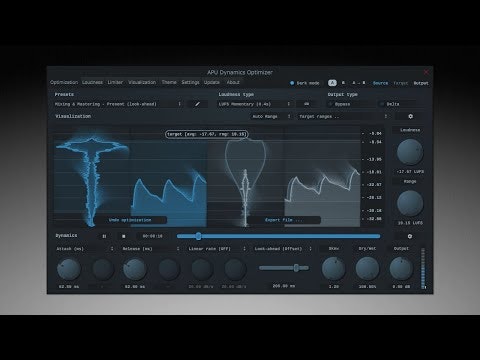Pause playback with the pause icon
The image size is (480, 360).
(x=104, y=236)
